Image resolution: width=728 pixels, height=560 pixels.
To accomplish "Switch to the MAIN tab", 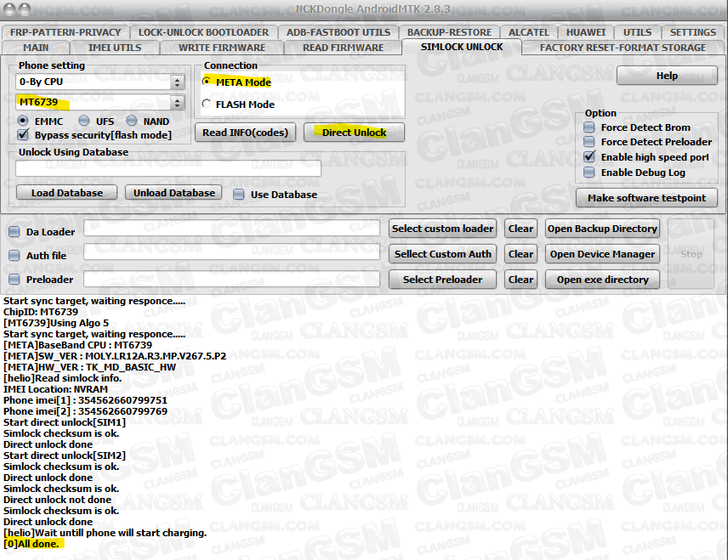I will (36, 48).
